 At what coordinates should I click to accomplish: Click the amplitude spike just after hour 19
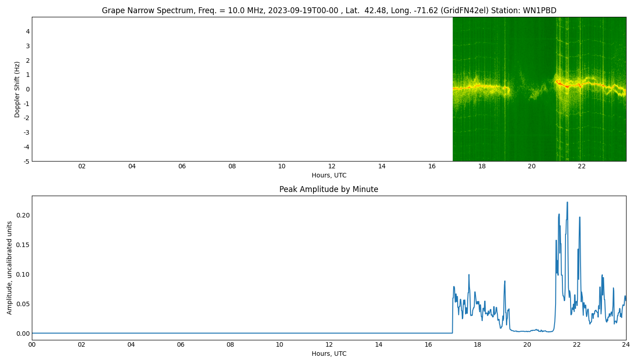[x=505, y=282]
